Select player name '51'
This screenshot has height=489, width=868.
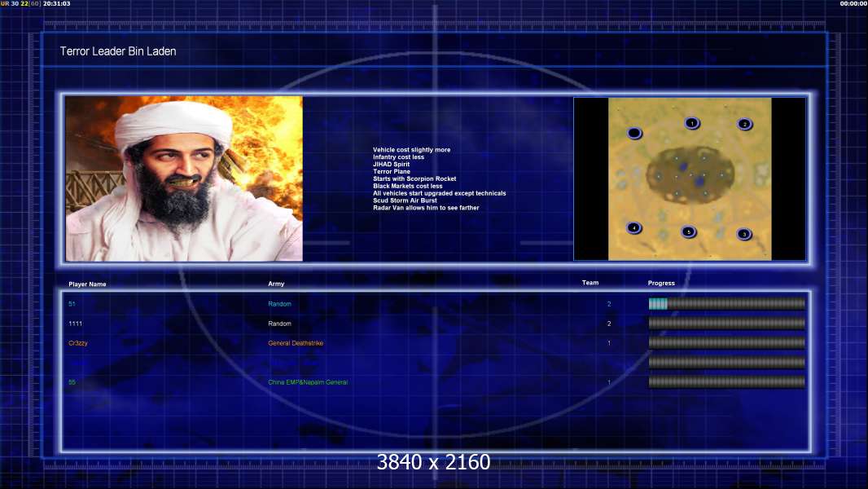pyautogui.click(x=72, y=304)
